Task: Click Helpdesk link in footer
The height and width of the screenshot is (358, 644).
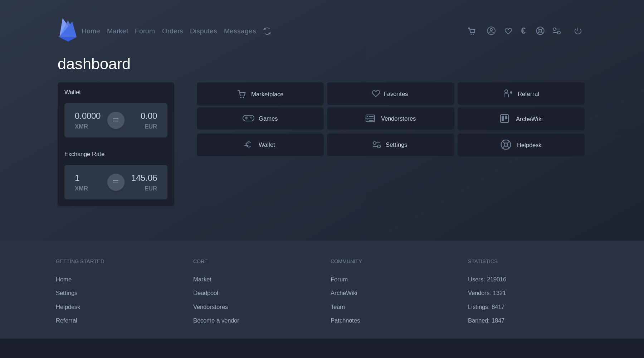Action: [68, 307]
